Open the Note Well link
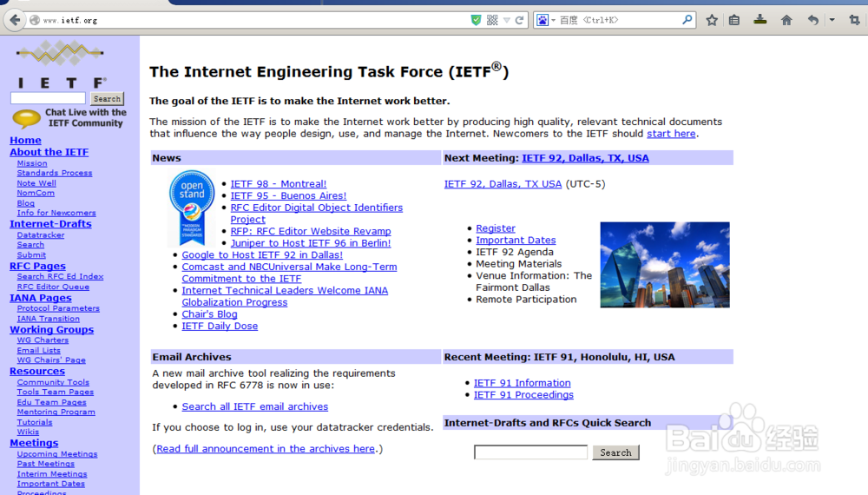868x495 pixels. 36,183
